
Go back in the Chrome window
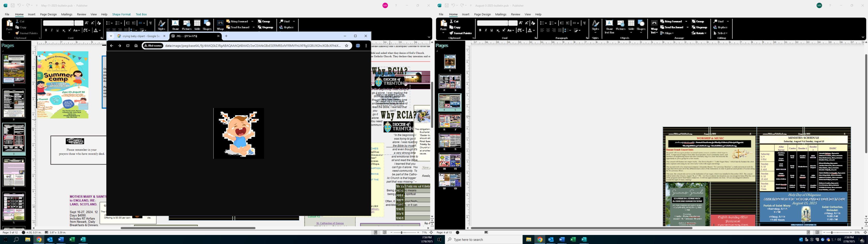(x=112, y=46)
